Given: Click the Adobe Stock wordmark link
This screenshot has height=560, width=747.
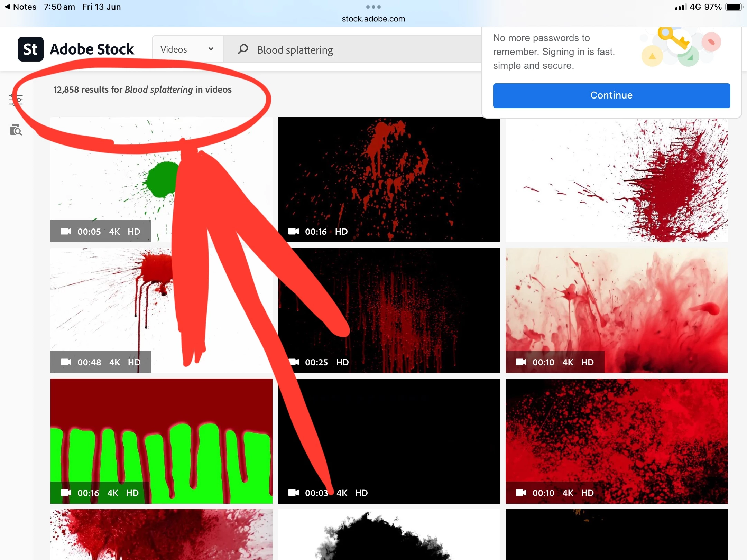Looking at the screenshot, I should 92,49.
